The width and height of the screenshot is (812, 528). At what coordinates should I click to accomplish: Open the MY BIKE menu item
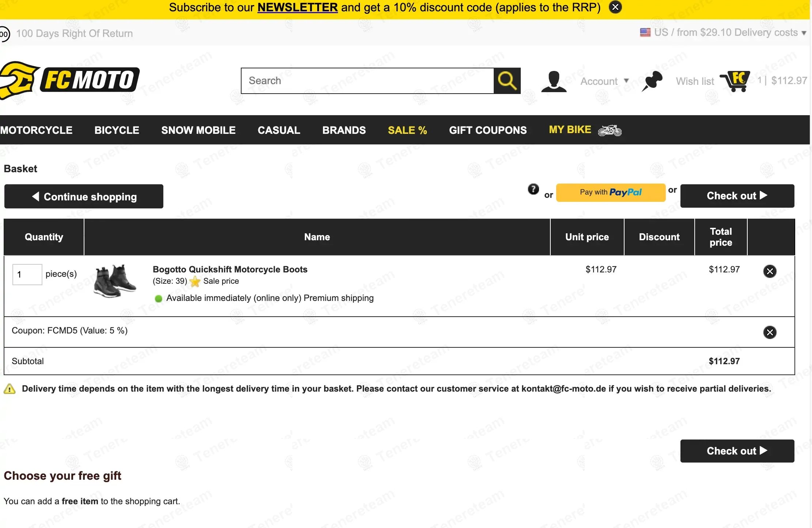[570, 130]
